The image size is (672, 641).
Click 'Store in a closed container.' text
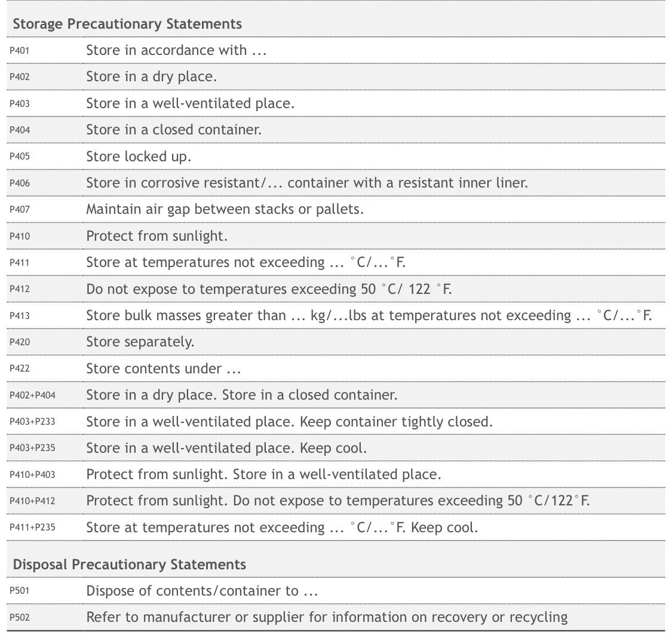[x=173, y=130]
